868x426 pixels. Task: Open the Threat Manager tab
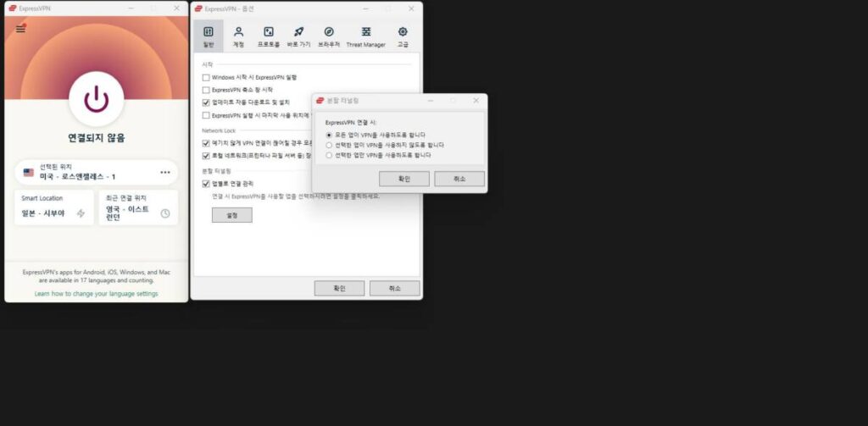point(365,36)
